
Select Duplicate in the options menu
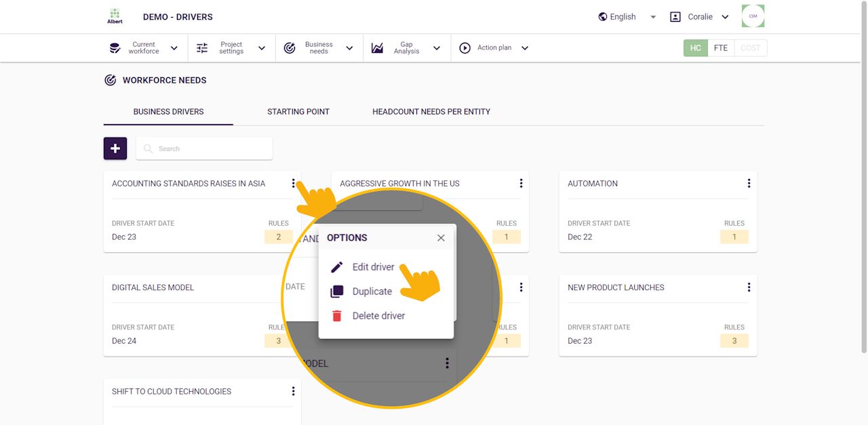point(372,291)
